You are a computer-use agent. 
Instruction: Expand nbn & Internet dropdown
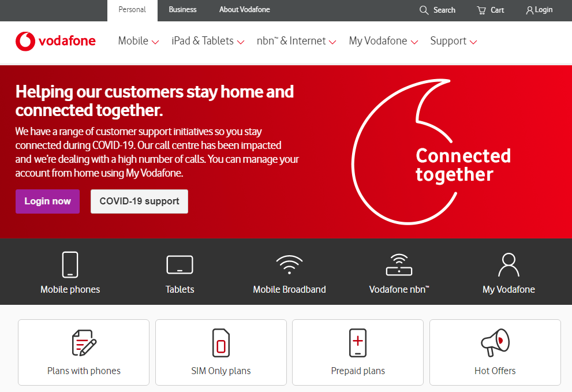click(297, 41)
